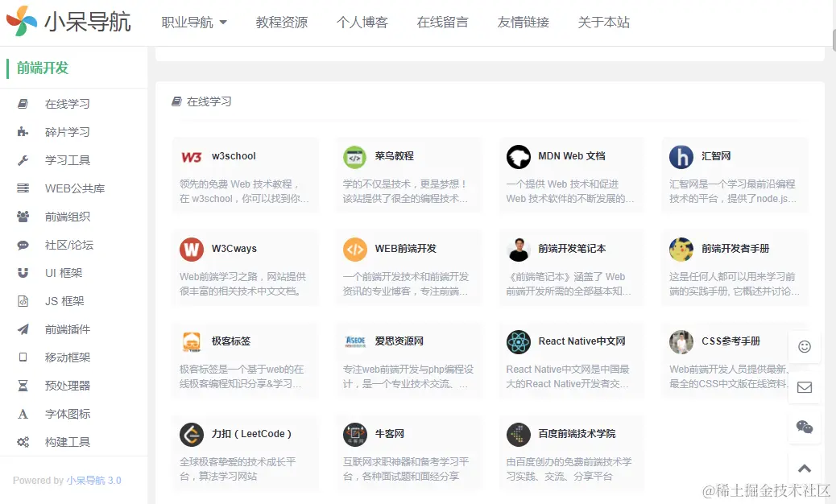Open 个人博客 menu item
The height and width of the screenshot is (504, 836).
coord(362,23)
